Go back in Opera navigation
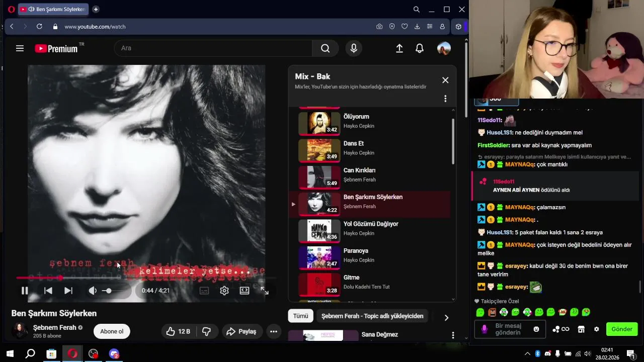This screenshot has height=362, width=644. pos(12,27)
